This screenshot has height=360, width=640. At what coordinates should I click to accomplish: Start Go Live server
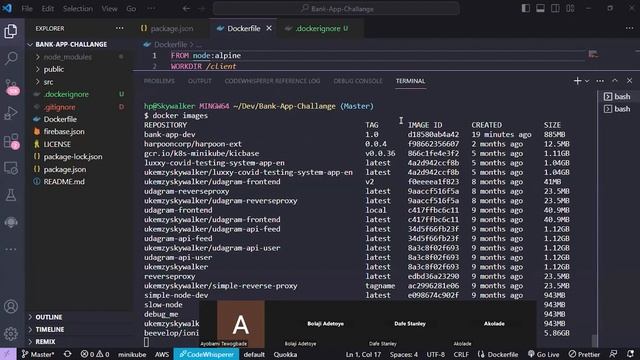(x=543, y=354)
